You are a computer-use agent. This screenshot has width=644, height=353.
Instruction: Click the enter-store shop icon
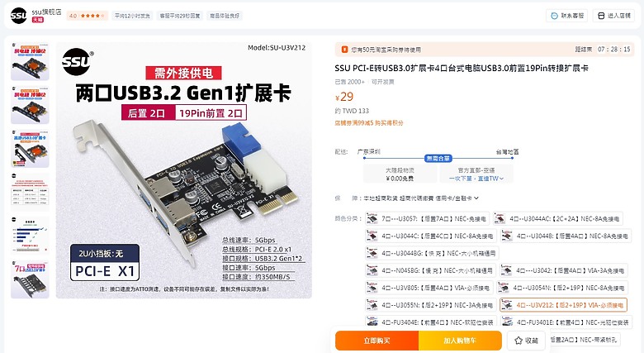601,16
